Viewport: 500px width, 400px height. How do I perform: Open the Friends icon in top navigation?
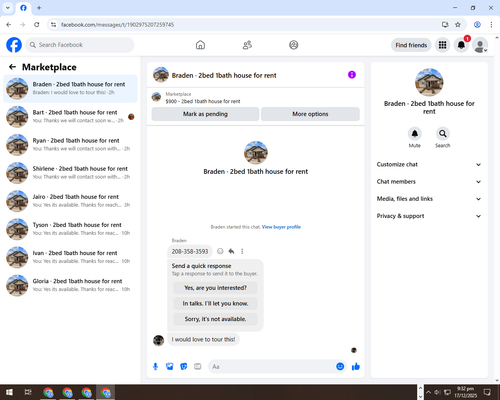(x=247, y=45)
